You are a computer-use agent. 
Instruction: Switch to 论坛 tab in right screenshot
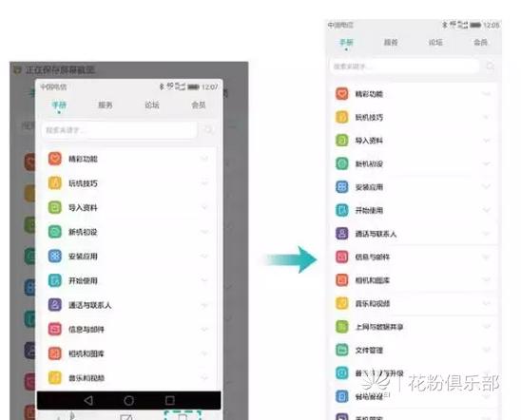435,42
